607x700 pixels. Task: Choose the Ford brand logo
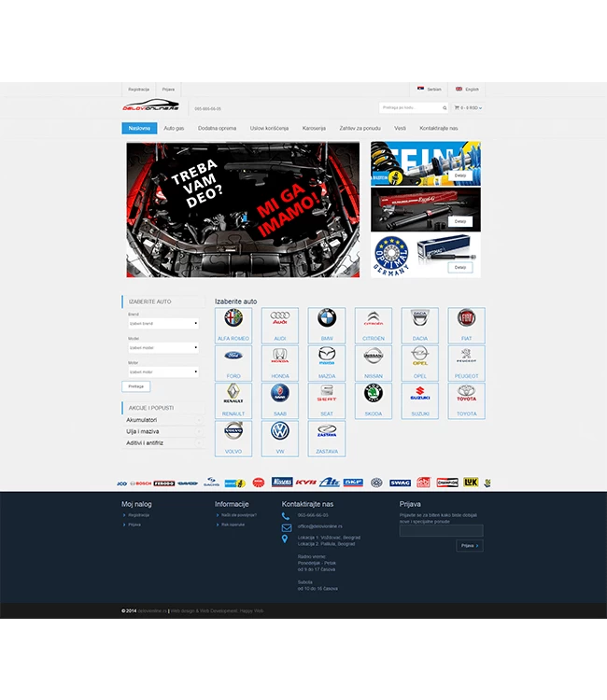(233, 356)
